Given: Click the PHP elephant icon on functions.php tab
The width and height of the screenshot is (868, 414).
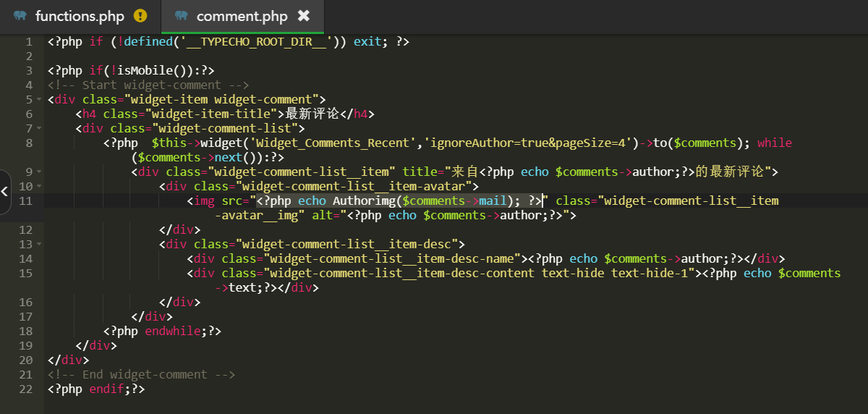Looking at the screenshot, I should [20, 16].
